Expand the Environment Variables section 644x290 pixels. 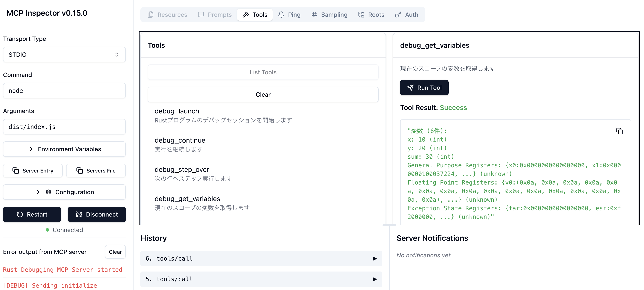64,149
